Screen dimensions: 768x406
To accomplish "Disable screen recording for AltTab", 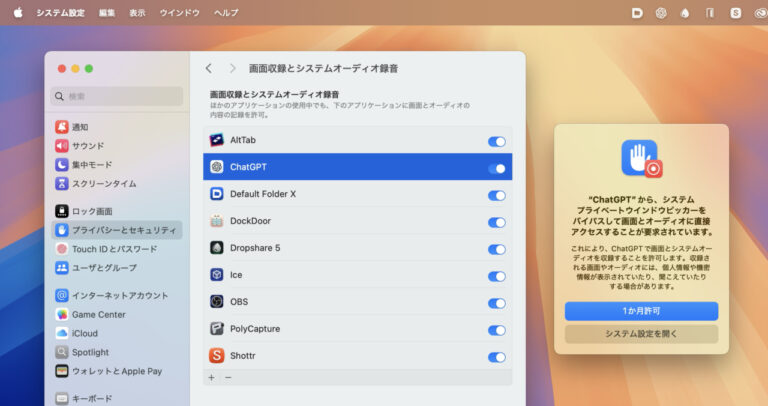I will [496, 141].
